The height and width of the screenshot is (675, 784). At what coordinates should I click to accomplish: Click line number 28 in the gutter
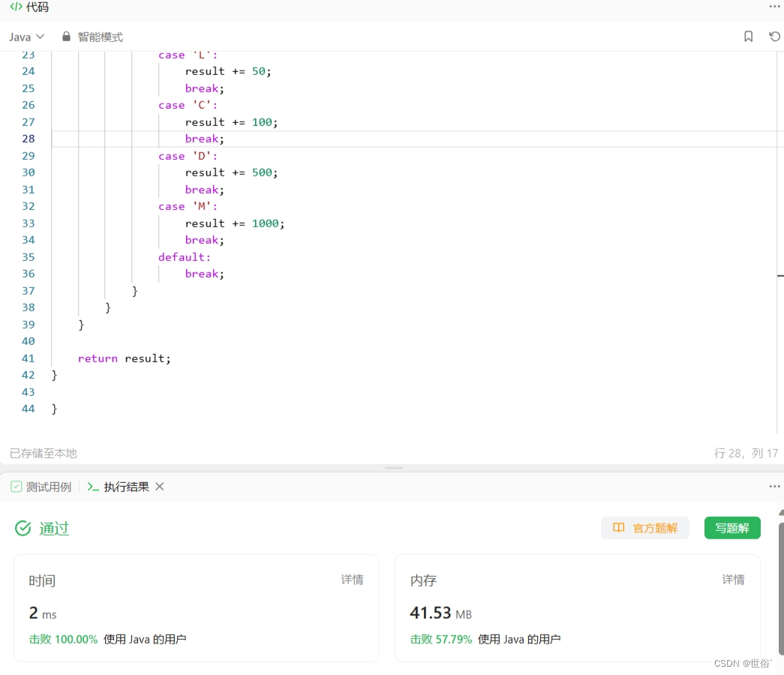pyautogui.click(x=29, y=139)
